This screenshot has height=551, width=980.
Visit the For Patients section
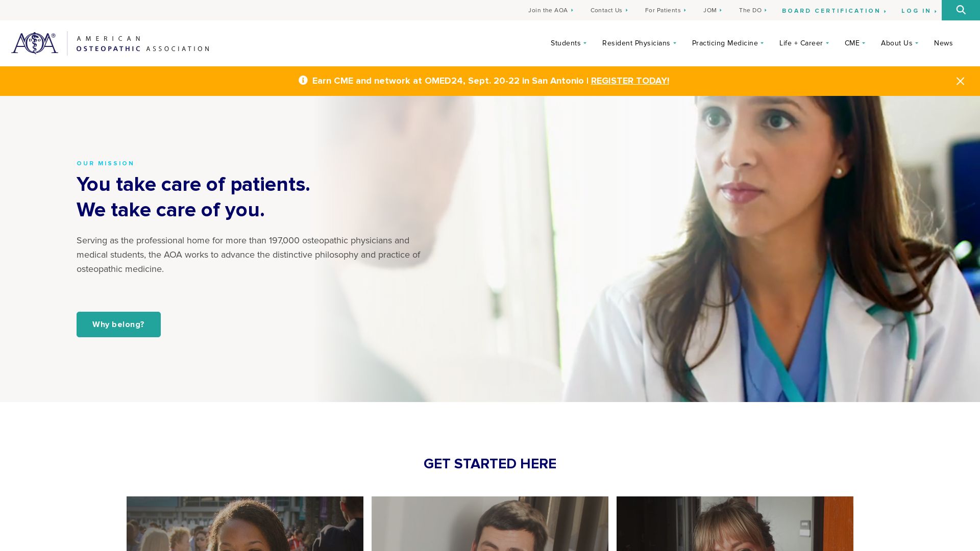666,10
